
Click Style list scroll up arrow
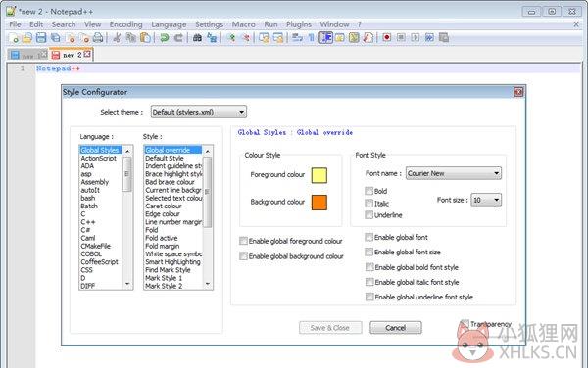208,151
